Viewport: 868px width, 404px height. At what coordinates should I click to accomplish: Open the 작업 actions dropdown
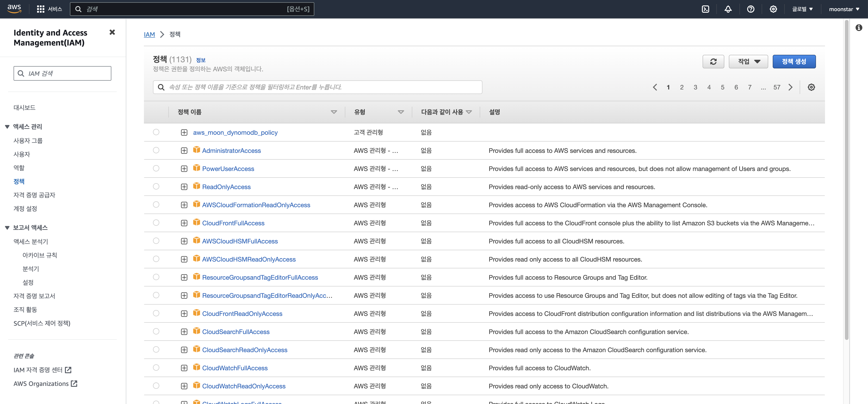[748, 62]
